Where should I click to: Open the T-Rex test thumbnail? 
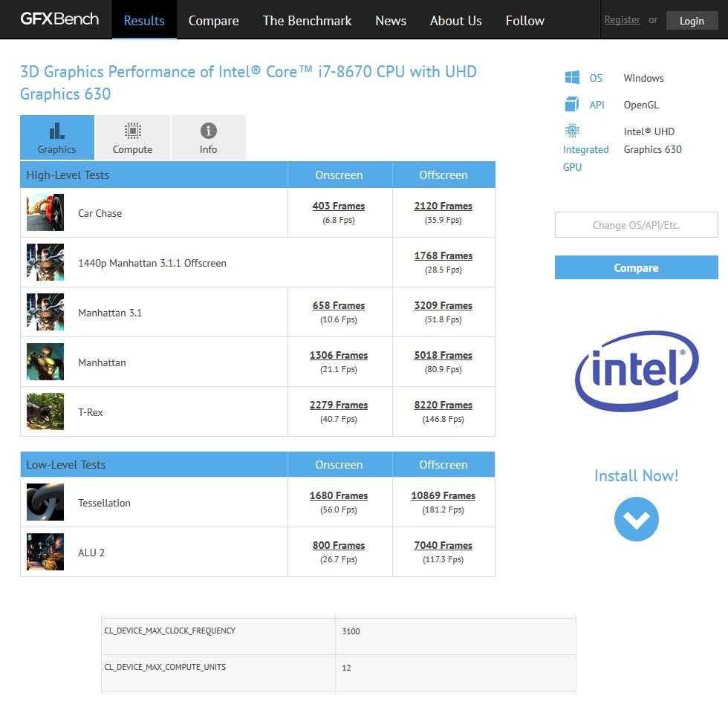[45, 411]
